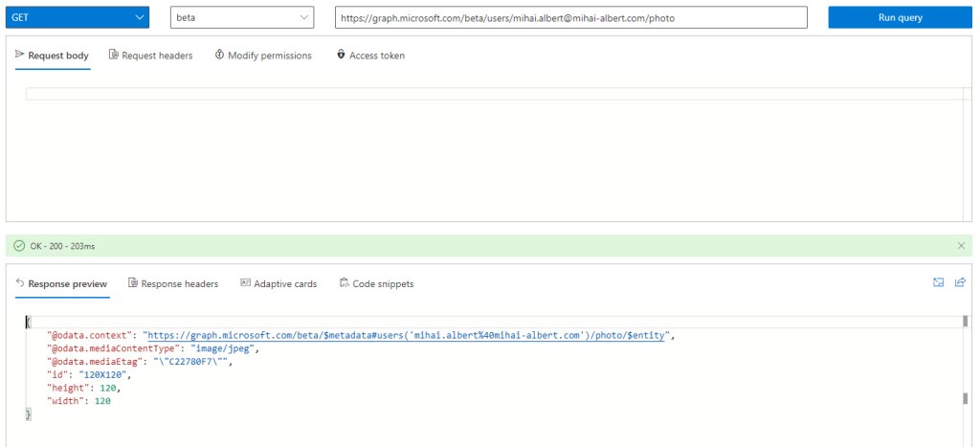
Task: Switch to the Request body tab
Action: coord(53,56)
